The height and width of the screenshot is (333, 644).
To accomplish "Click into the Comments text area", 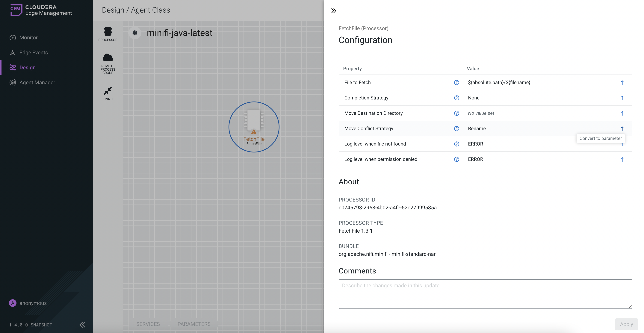I will pyautogui.click(x=485, y=294).
